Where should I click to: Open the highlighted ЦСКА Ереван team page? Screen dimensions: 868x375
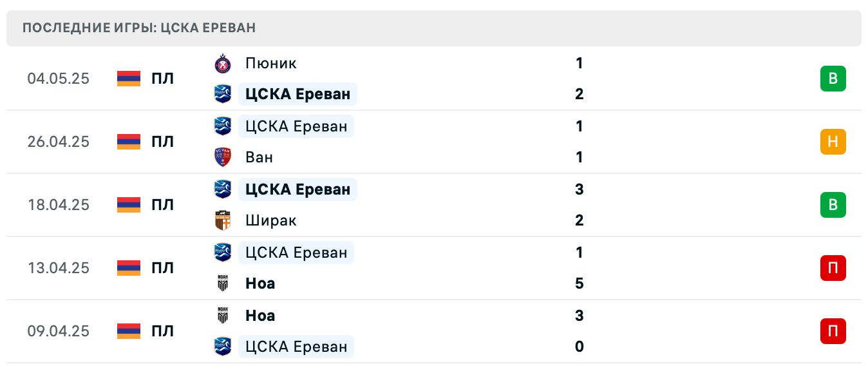(297, 94)
